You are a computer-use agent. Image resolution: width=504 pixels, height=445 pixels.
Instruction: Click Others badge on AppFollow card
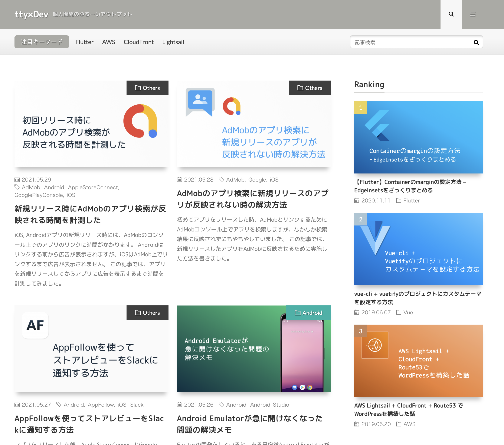click(x=147, y=312)
